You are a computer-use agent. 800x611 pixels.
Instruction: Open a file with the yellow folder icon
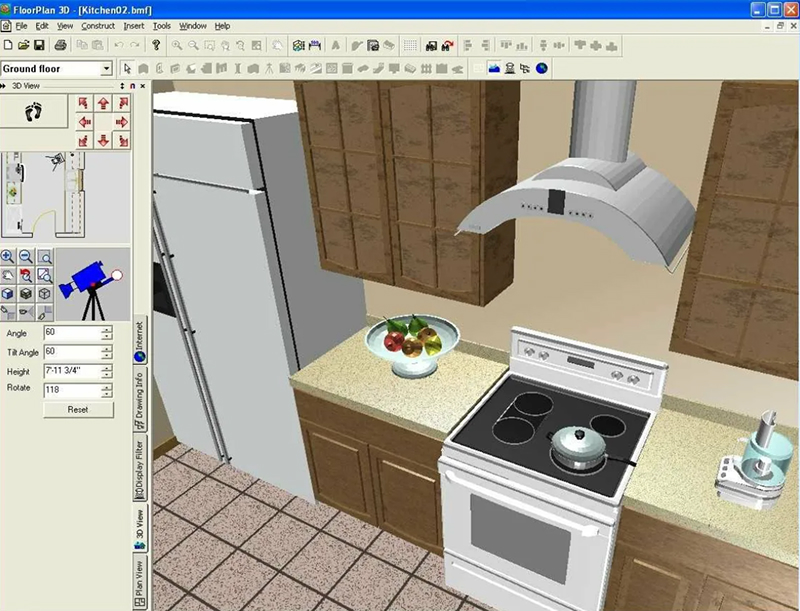click(23, 45)
